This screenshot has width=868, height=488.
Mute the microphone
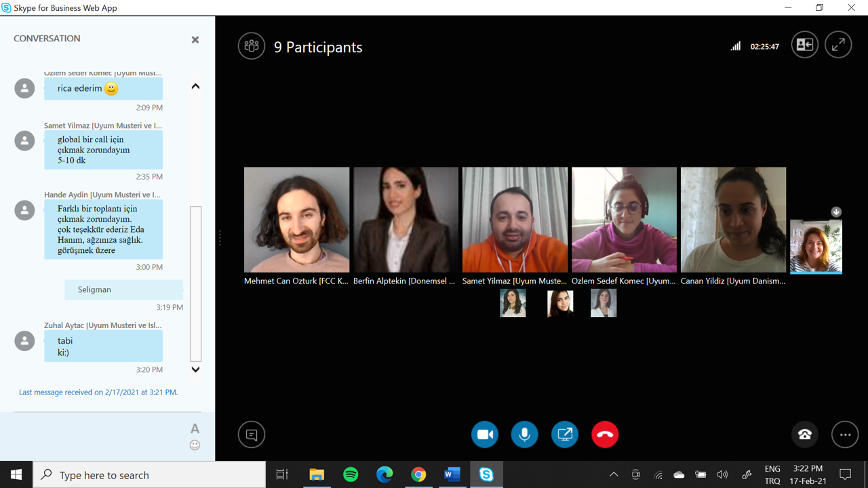pos(525,434)
